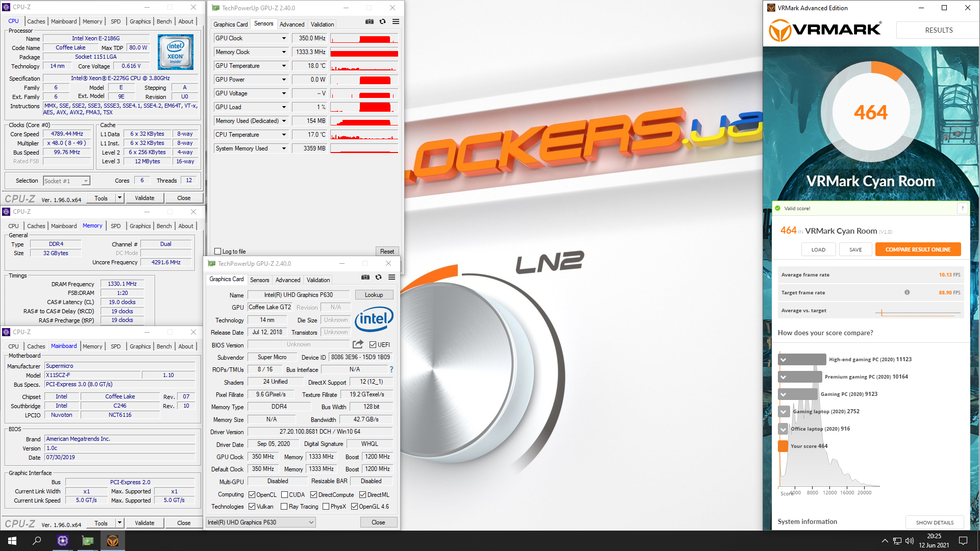Open the GPU Temperature sensor dropdown
The width and height of the screenshot is (980, 551).
284,66
